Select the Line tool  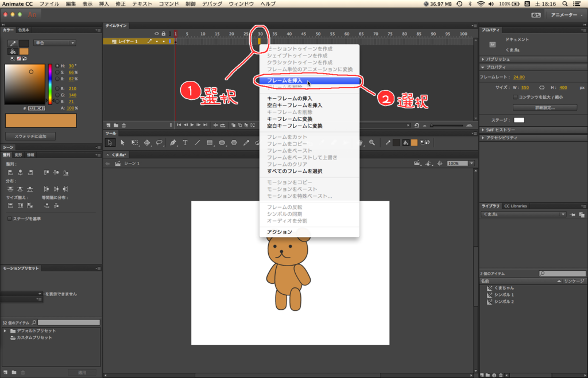point(198,143)
